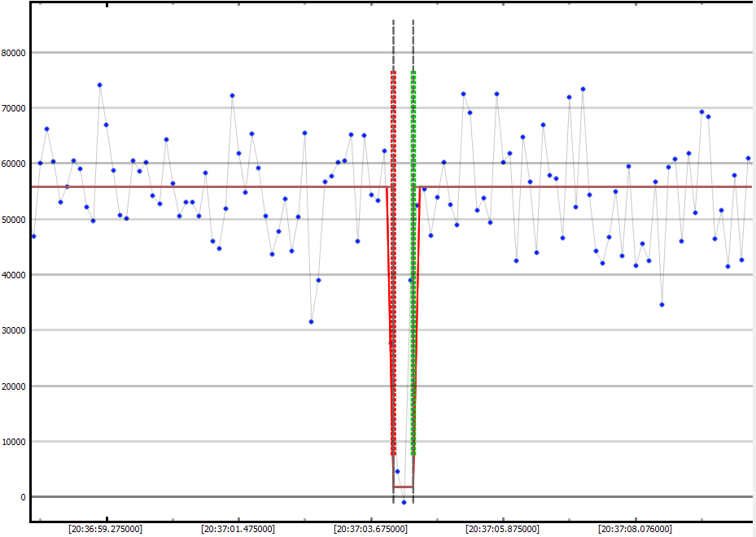
Task: Click x-axis label 20:36:59.275000
Action: click(x=105, y=529)
